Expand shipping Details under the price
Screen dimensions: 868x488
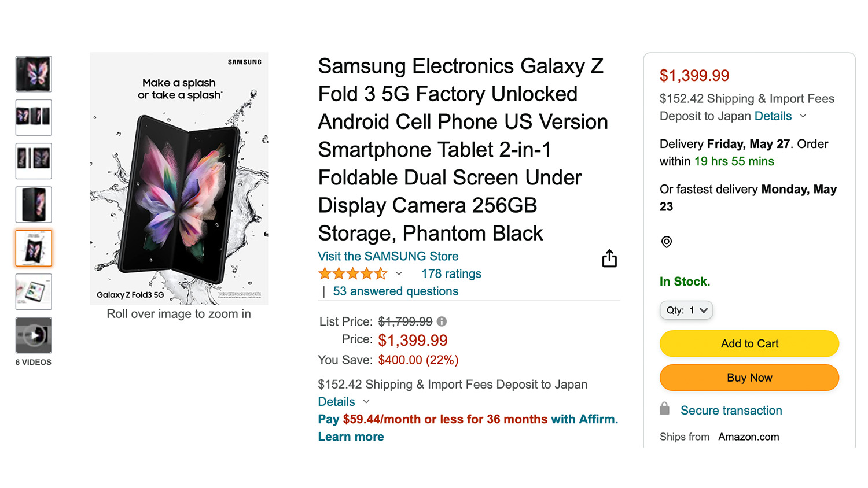(x=337, y=402)
